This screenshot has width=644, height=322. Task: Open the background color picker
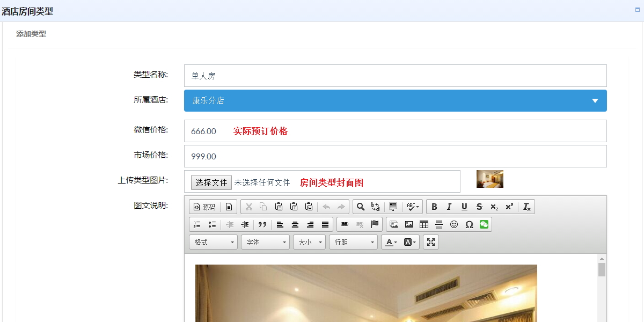point(409,242)
